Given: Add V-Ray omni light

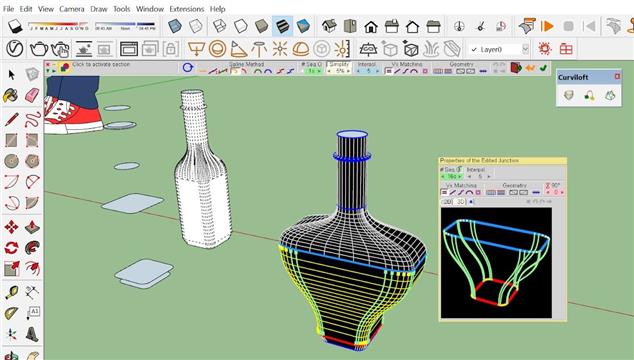Looking at the screenshot, I should pos(279,49).
